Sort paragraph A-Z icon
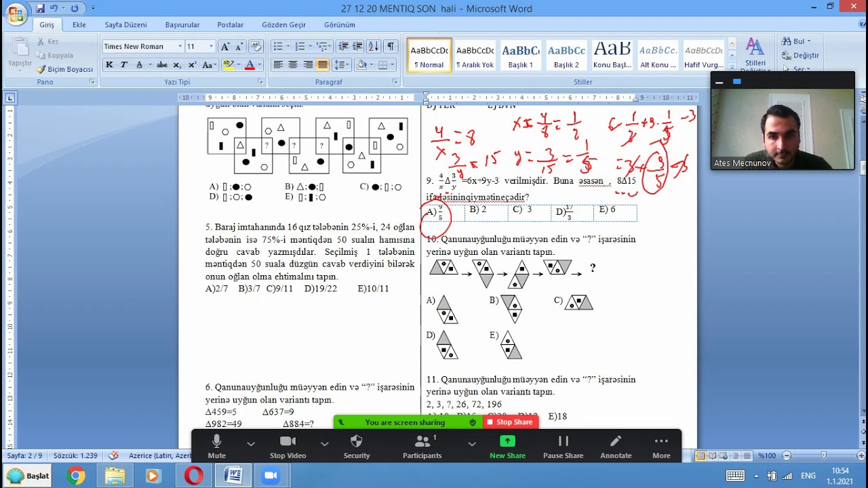This screenshot has width=868, height=488. [x=373, y=46]
